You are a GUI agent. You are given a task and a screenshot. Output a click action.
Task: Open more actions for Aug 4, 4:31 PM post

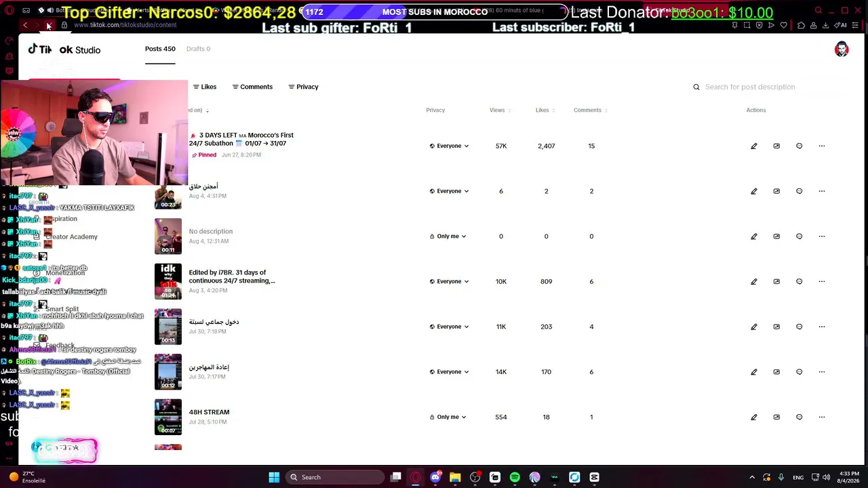(822, 191)
